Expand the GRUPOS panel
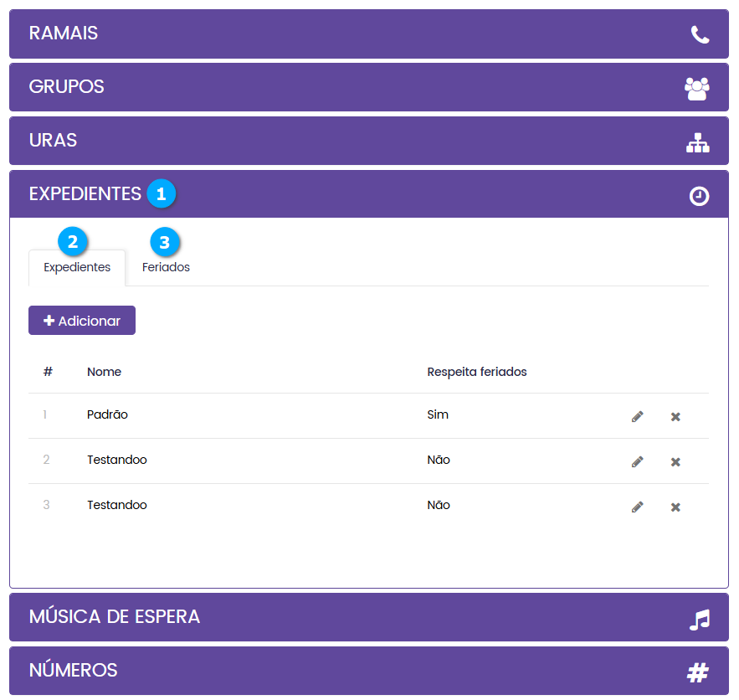Viewport: 739px width, 700px height. 67,87
